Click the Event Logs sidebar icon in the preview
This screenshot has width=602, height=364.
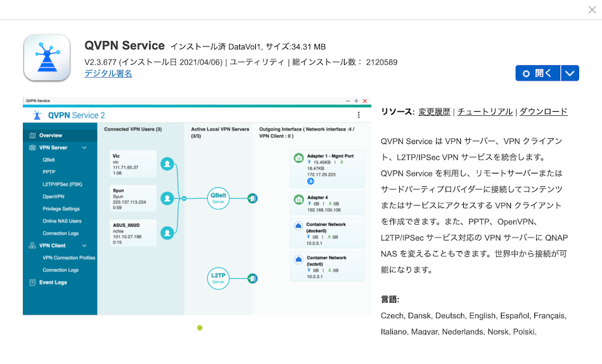coord(32,283)
